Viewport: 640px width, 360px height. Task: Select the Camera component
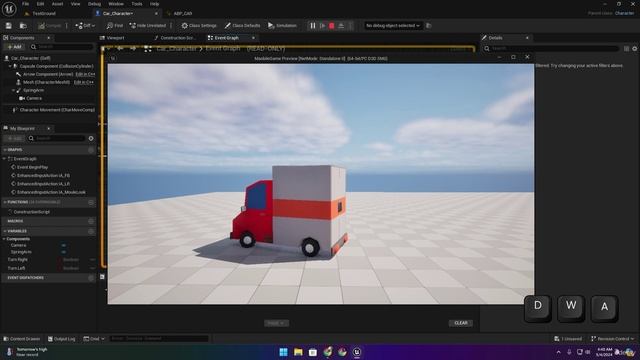point(34,98)
